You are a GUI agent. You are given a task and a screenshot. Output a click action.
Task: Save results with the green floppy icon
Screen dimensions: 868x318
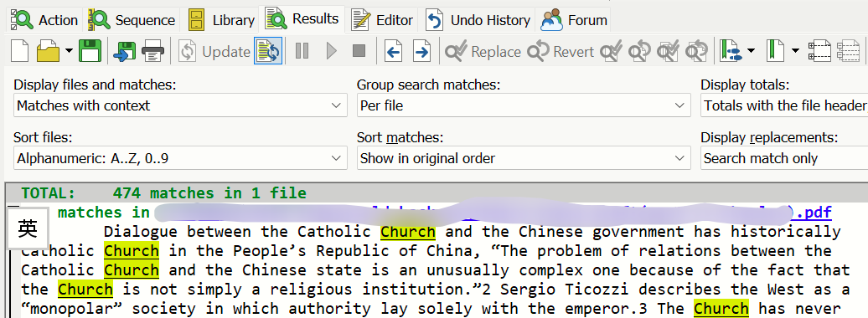[90, 51]
